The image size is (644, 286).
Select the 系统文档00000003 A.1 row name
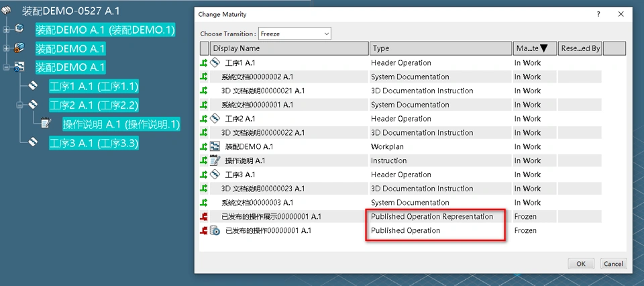coord(257,203)
